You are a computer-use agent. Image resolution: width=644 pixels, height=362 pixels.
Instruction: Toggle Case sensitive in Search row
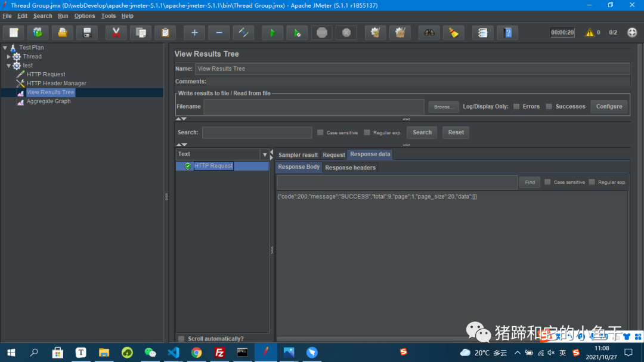[320, 132]
